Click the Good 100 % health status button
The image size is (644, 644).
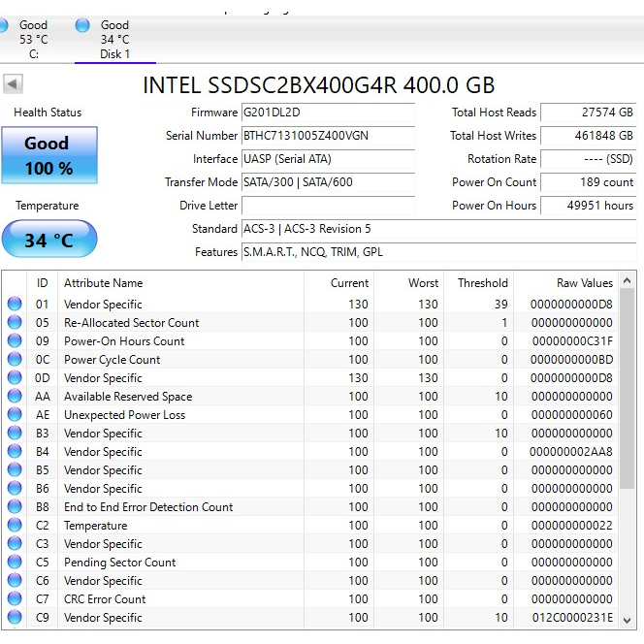48,155
